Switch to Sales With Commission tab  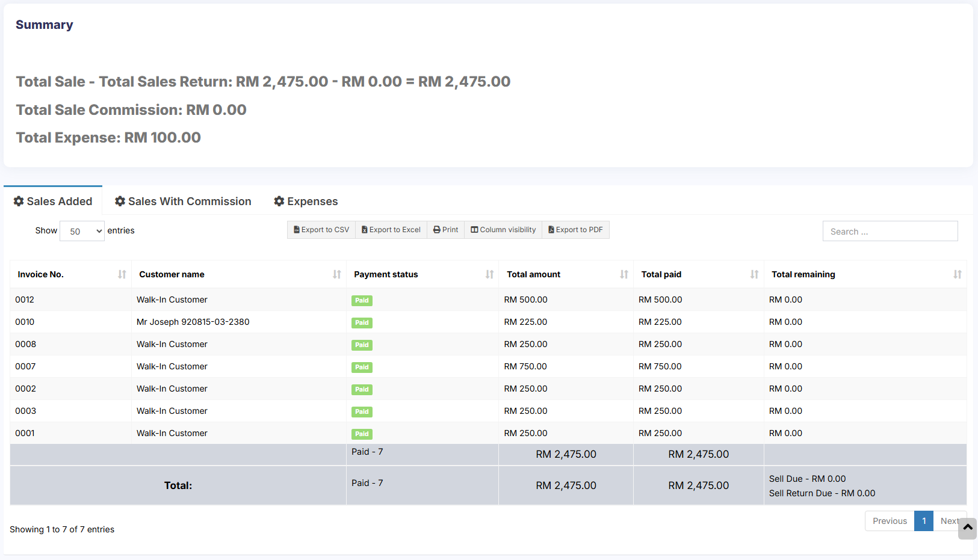[183, 202]
